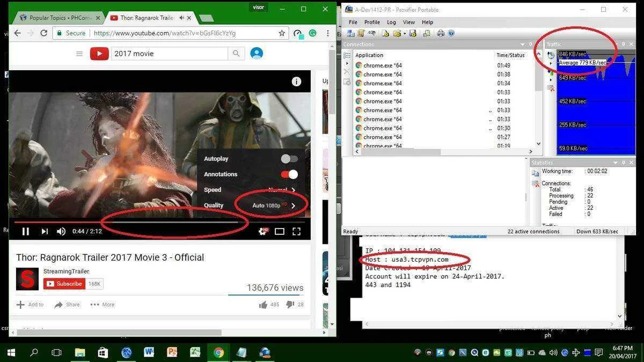Pause the YouTube video
644x362 pixels.
pos(25,231)
